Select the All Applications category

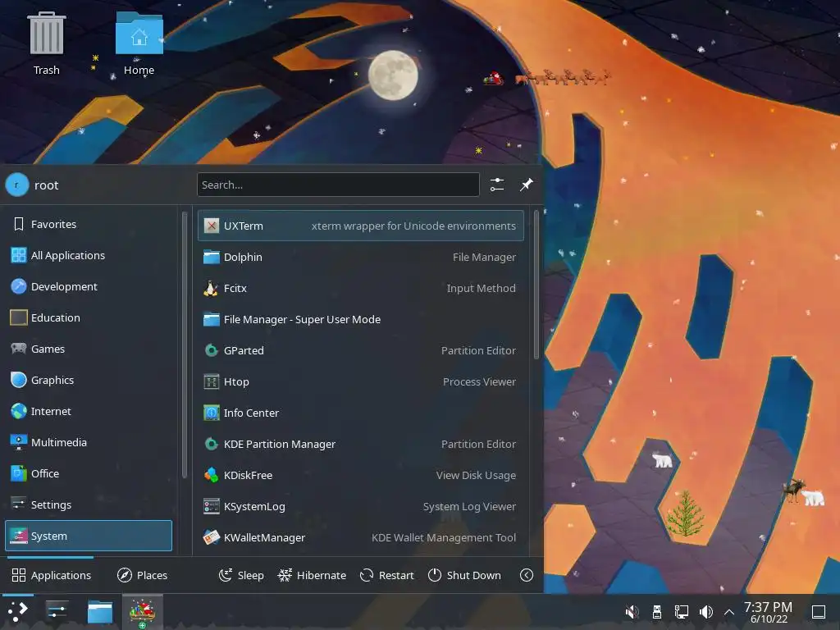coord(89,255)
